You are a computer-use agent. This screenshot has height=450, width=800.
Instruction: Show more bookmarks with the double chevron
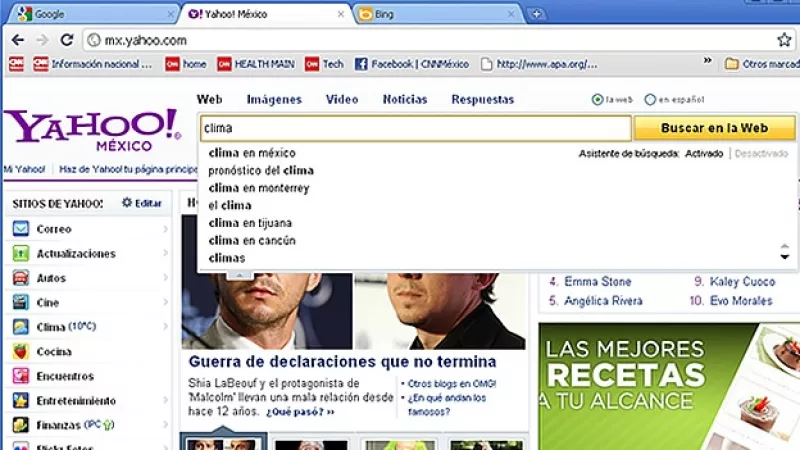707,61
